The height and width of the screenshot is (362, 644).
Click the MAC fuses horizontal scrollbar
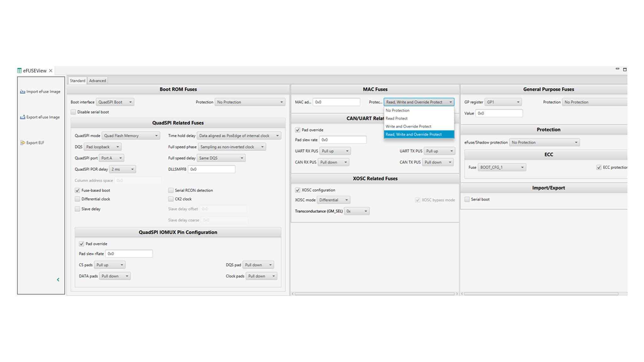click(374, 294)
